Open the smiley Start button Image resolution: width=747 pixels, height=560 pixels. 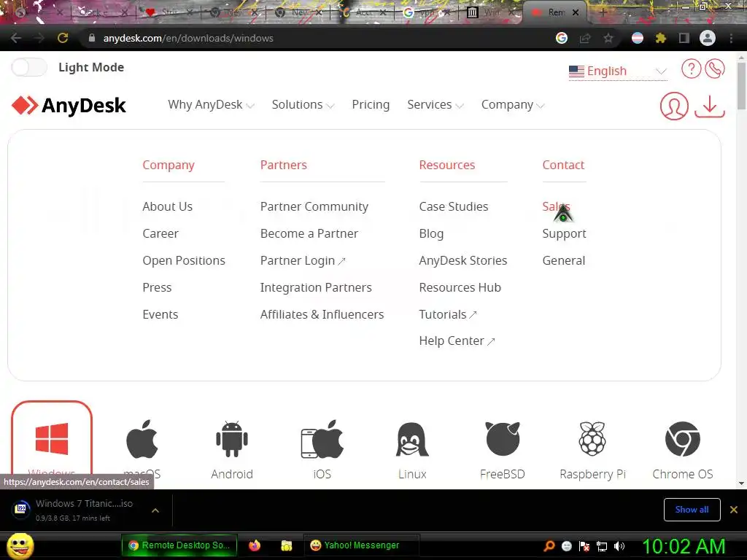tap(20, 545)
